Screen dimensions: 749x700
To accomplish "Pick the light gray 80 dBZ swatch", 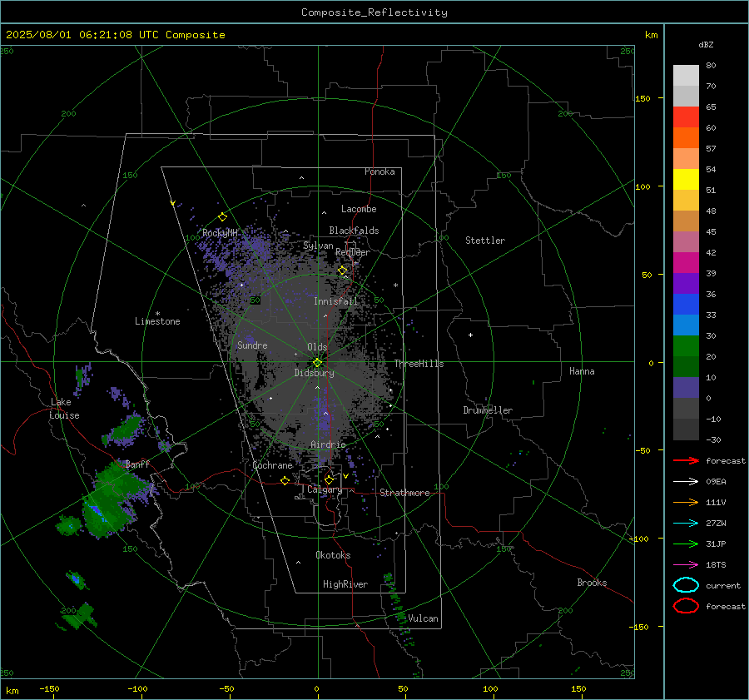I will pos(686,76).
